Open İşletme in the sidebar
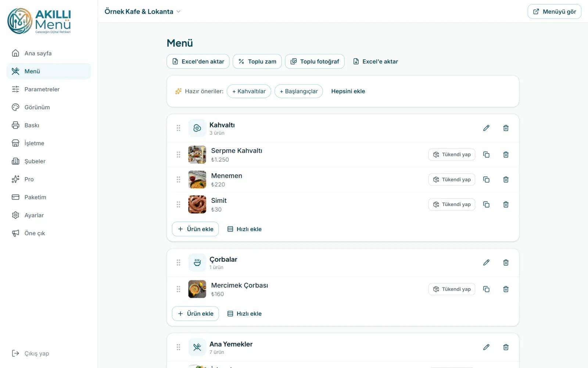The height and width of the screenshot is (368, 588). (x=49, y=143)
